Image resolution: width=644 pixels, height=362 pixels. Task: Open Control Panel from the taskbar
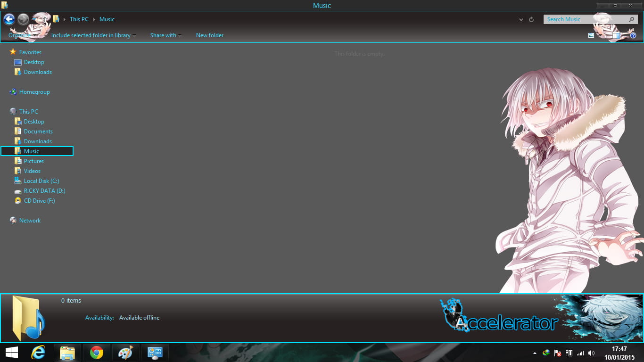[155, 352]
